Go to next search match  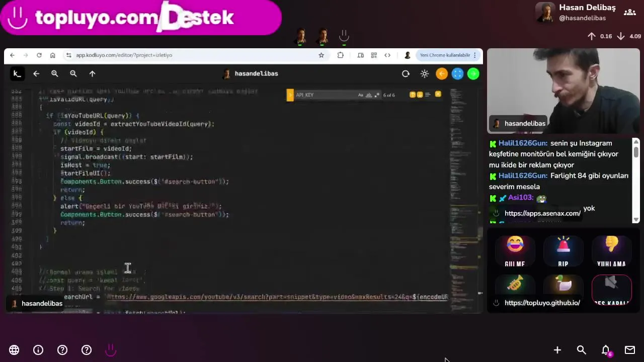[419, 95]
